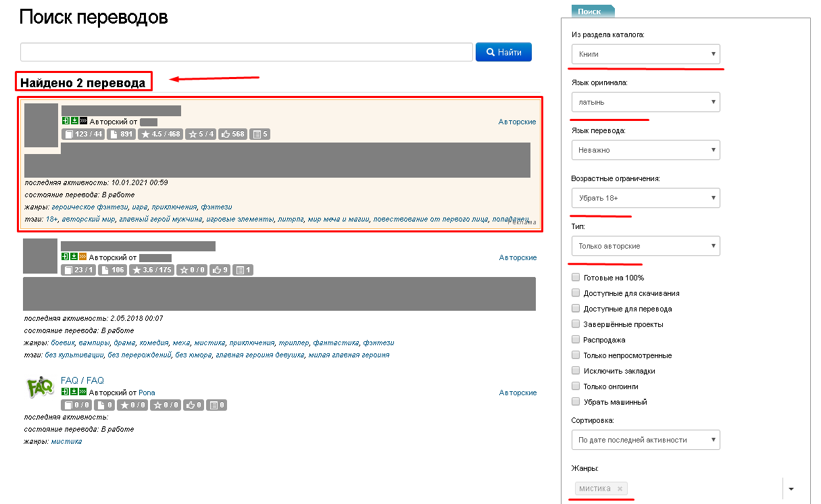Open the "Из раздела каталога" dropdown showing Книги

click(645, 54)
